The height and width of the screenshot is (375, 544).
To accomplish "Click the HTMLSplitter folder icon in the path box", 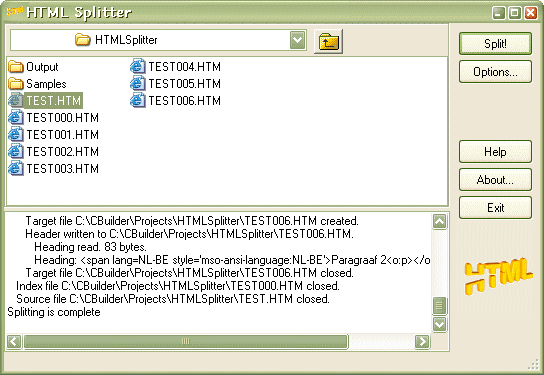I will (83, 40).
